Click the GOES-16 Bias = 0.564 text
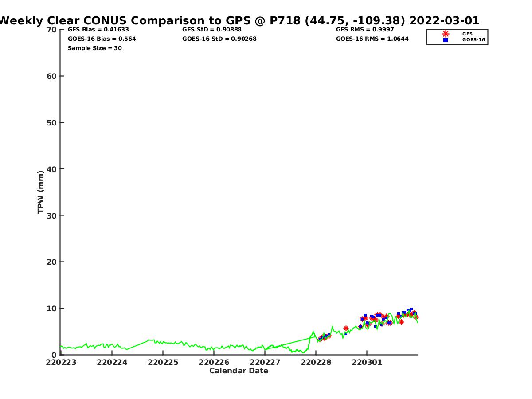The width and height of the screenshot is (532, 399). click(x=102, y=39)
